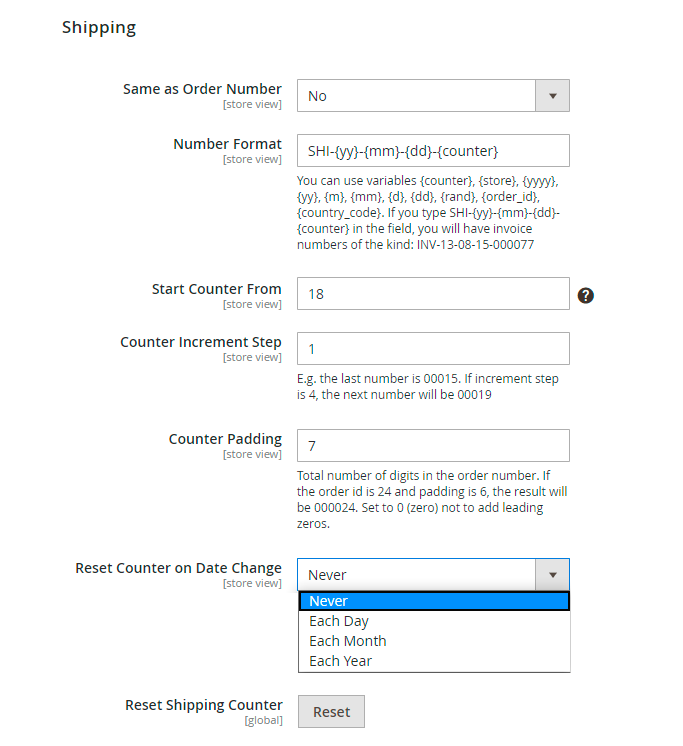683x746 pixels.
Task: Click the Shipping section heading
Action: point(99,27)
